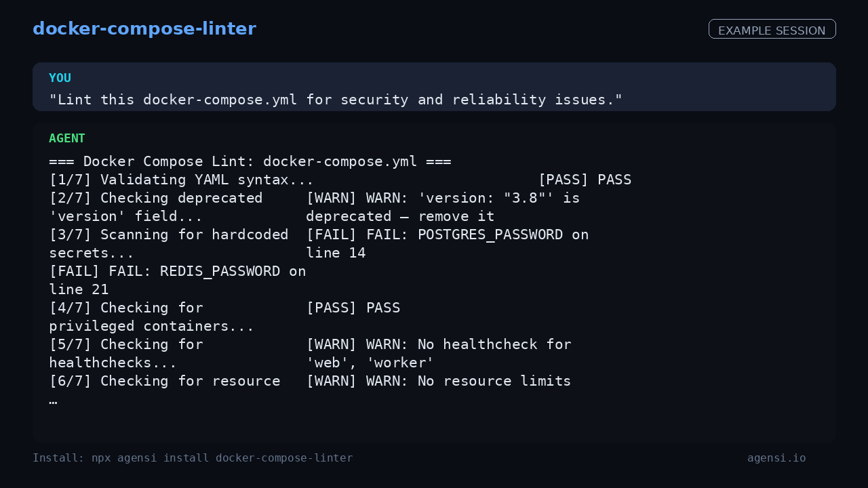Image resolution: width=868 pixels, height=488 pixels.
Task: Open the agensi.io link
Action: (776, 458)
